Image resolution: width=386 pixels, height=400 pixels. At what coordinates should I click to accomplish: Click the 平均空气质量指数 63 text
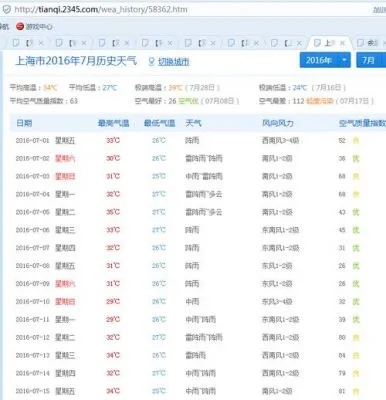[44, 101]
